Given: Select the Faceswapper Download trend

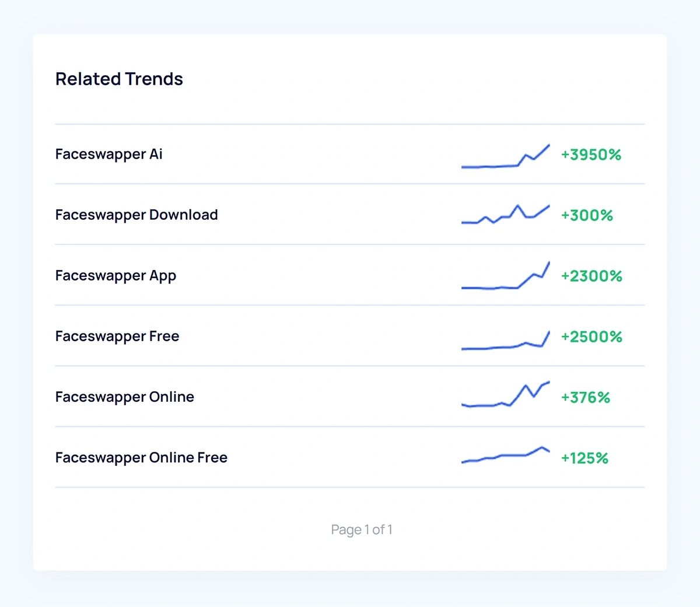Looking at the screenshot, I should (x=136, y=215).
